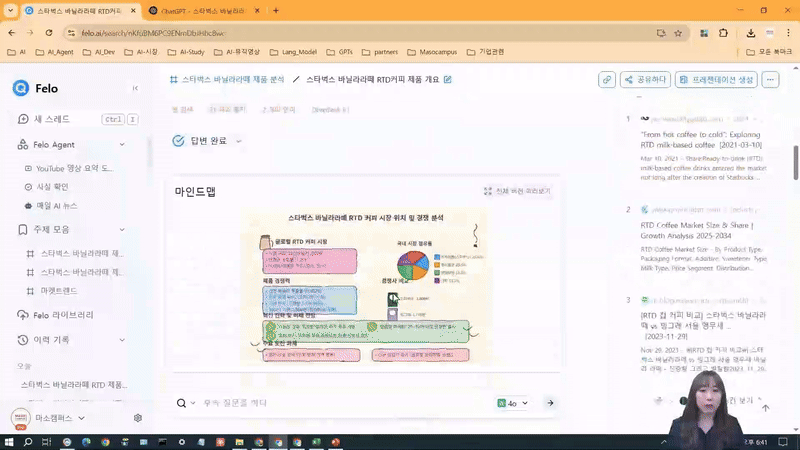Image resolution: width=800 pixels, height=450 pixels.
Task: Open the three-dot more options menu
Action: (770, 80)
